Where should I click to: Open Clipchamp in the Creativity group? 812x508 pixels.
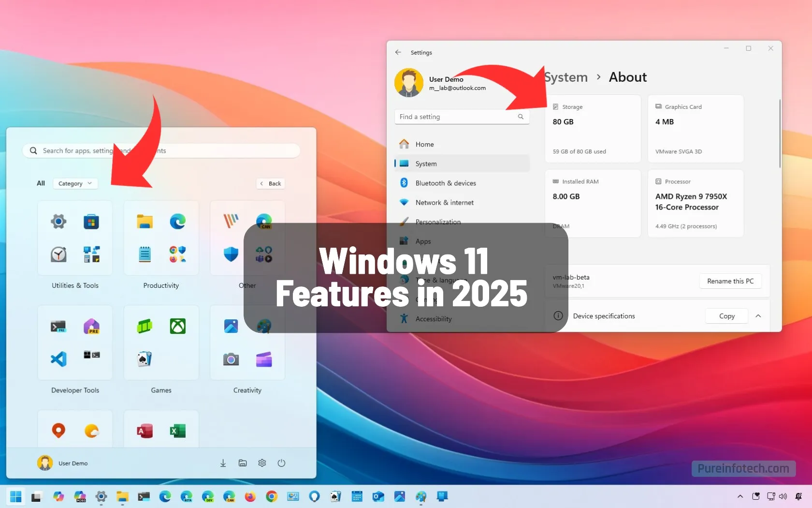click(263, 359)
